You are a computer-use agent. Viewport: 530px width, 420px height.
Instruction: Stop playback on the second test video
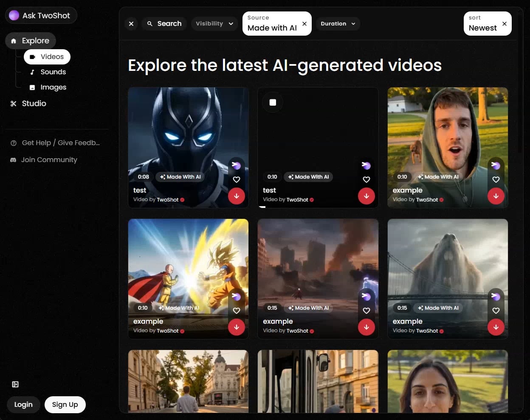coord(273,102)
